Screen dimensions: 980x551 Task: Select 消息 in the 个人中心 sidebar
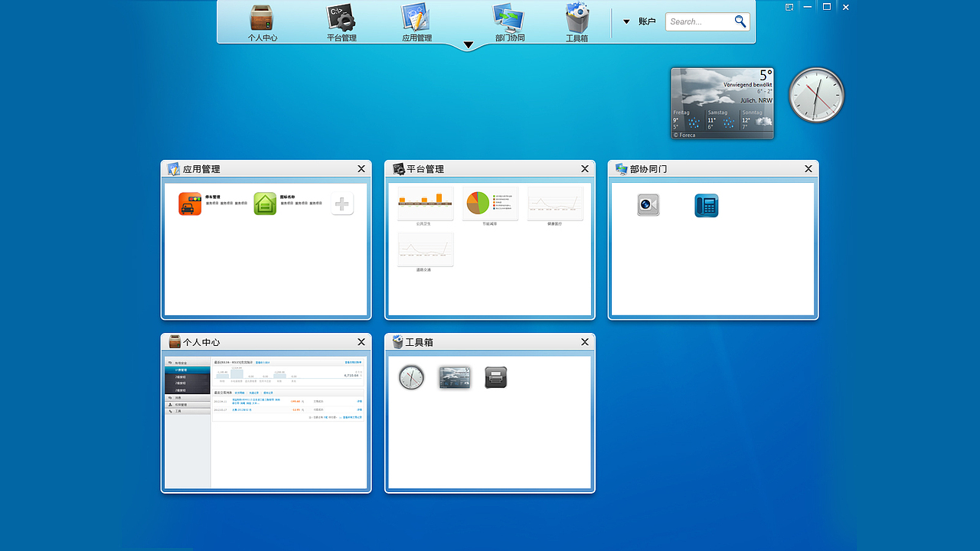tap(188, 398)
